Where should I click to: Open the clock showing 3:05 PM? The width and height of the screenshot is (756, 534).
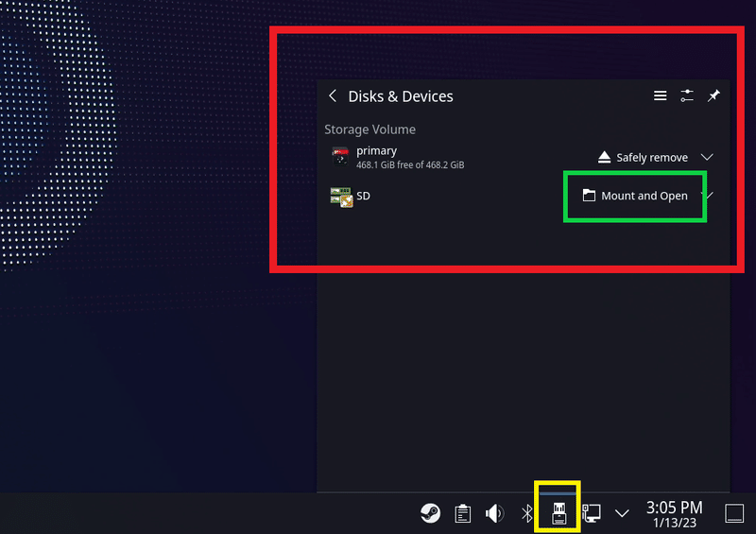(x=674, y=514)
